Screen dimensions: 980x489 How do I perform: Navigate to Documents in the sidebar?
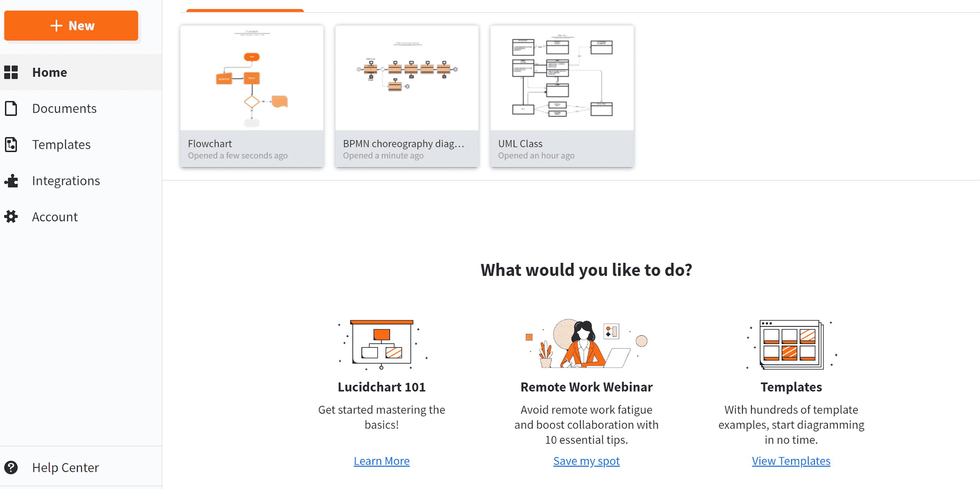click(x=64, y=108)
